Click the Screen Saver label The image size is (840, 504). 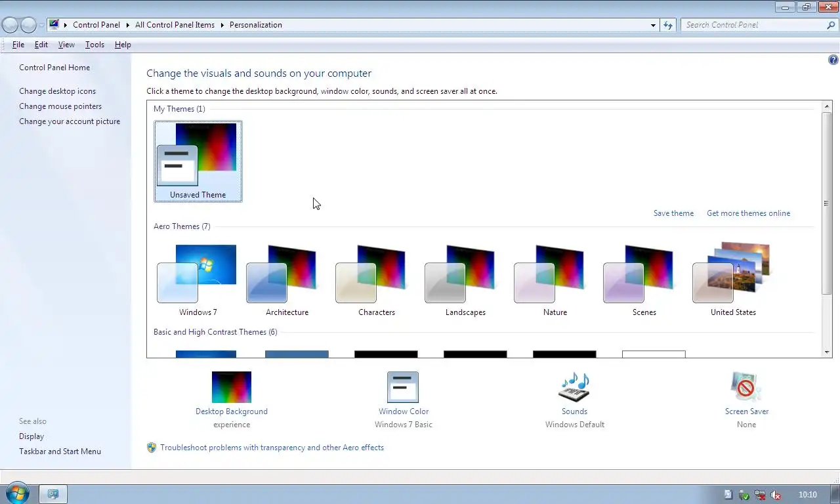(747, 411)
